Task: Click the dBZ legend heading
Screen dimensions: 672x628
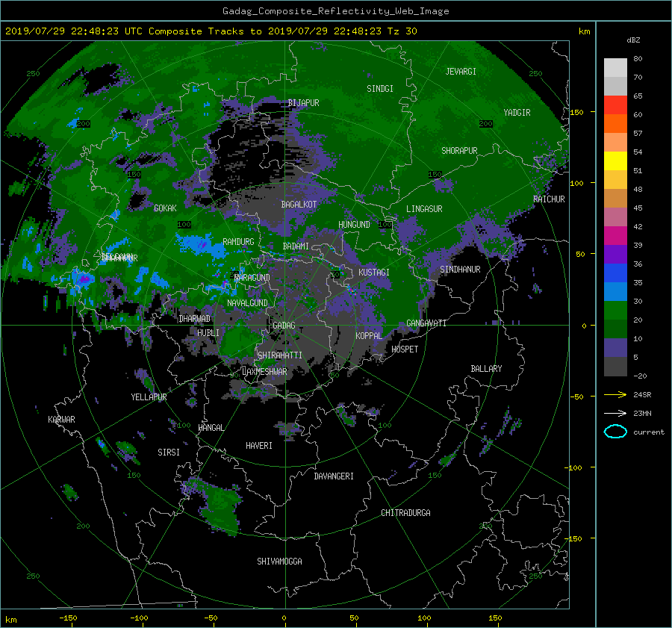Action: click(633, 40)
